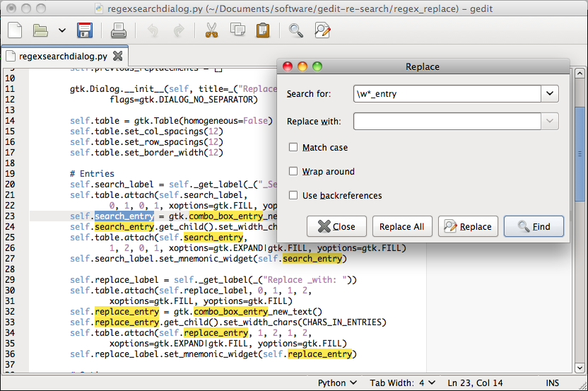Open Find with the magnifier icon
Viewport: 588px width, 391px height.
point(295,30)
